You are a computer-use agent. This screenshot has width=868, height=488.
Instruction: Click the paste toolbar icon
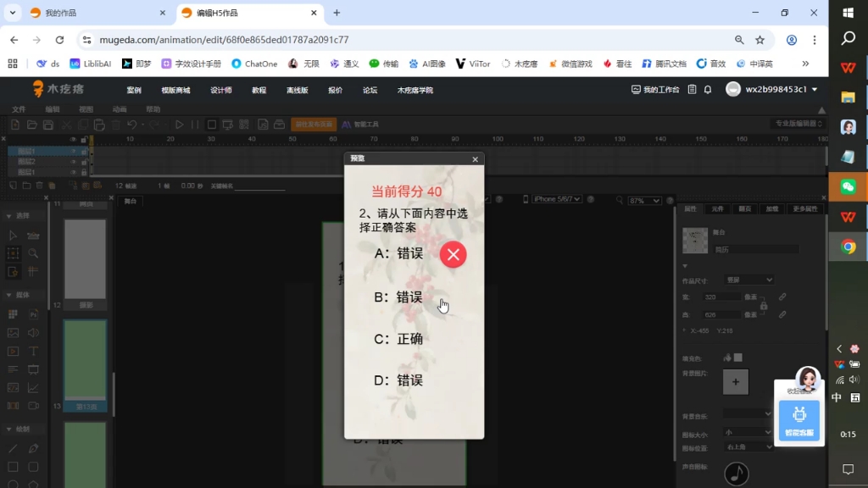coord(99,125)
